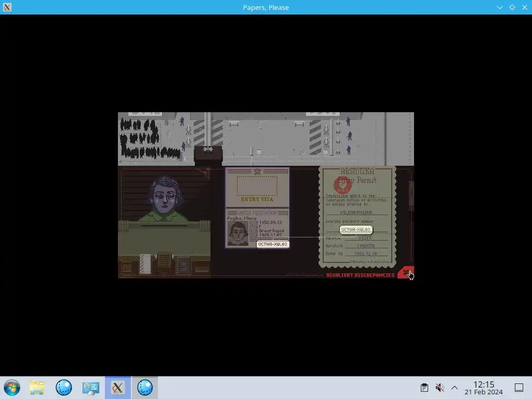Unmute audio via the volume tray icon
Image resolution: width=532 pixels, height=399 pixels.
pos(440,388)
